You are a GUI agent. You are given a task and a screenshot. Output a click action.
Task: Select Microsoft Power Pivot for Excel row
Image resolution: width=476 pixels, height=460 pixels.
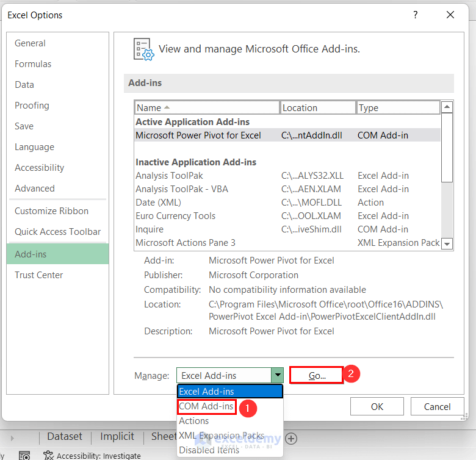(x=287, y=135)
